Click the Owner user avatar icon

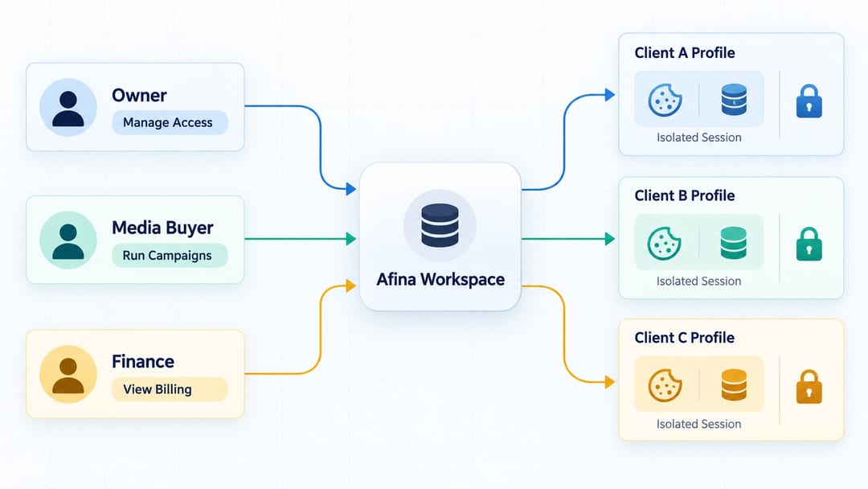point(68,108)
